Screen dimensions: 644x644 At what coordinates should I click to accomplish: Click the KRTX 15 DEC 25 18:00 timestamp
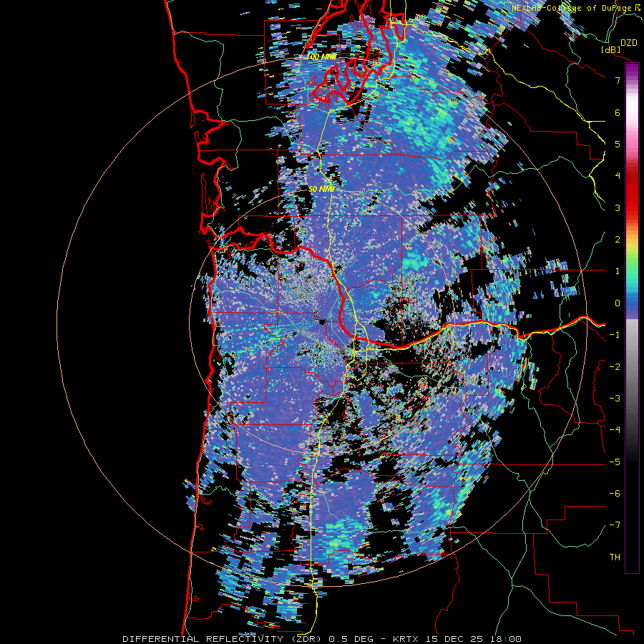[457, 639]
